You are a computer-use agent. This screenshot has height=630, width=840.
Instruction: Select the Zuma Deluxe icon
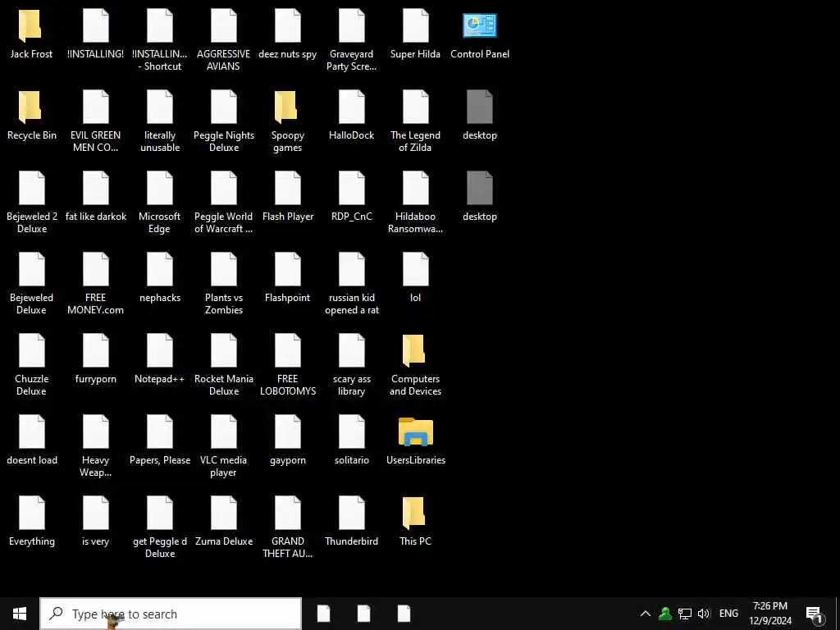coord(223,513)
